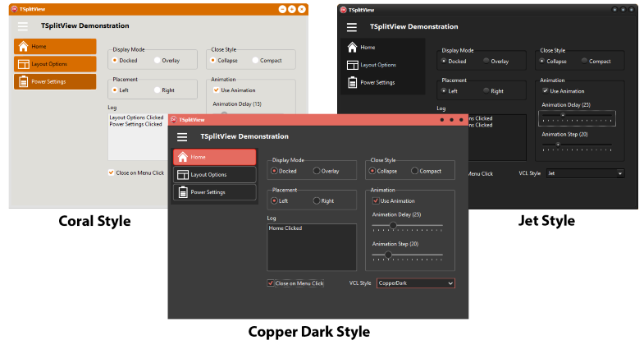This screenshot has height=345, width=644.
Task: Click the Log list box showing Home Clicked
Action: pyautogui.click(x=312, y=246)
